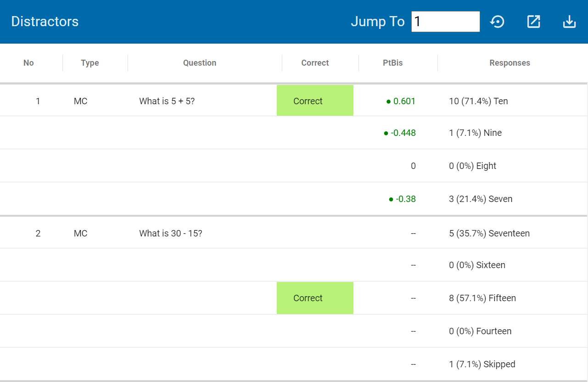Click the download icon in header

point(569,22)
